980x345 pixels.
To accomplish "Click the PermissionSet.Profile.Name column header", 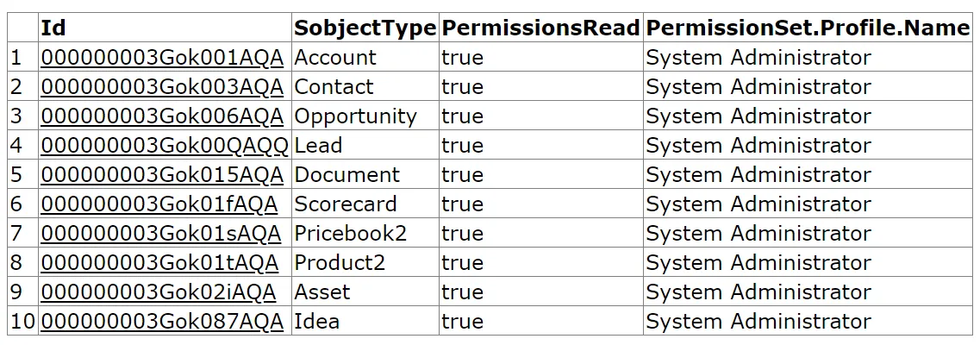I will (x=808, y=28).
